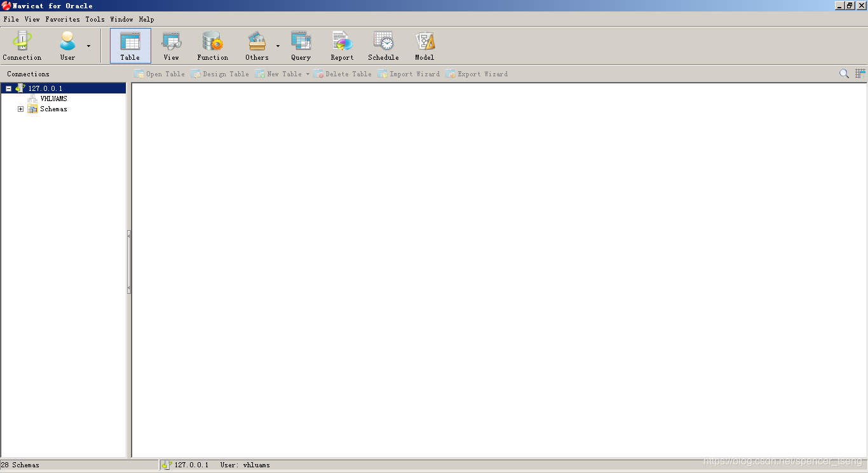Open the Report section

[x=342, y=46]
